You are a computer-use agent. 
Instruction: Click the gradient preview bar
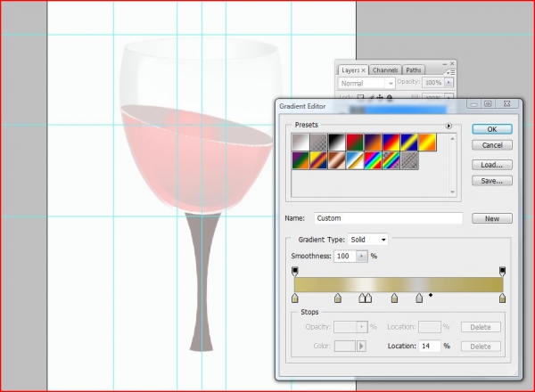coord(399,284)
